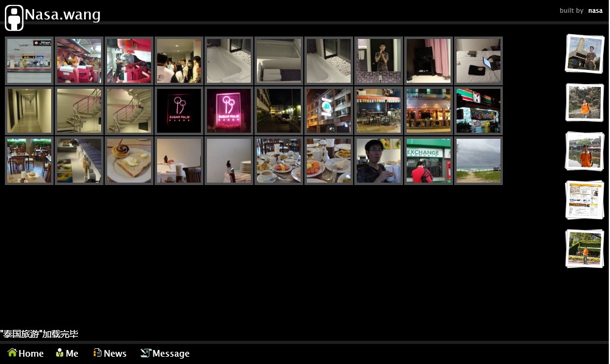Click the green house Home icon

[x=12, y=352]
